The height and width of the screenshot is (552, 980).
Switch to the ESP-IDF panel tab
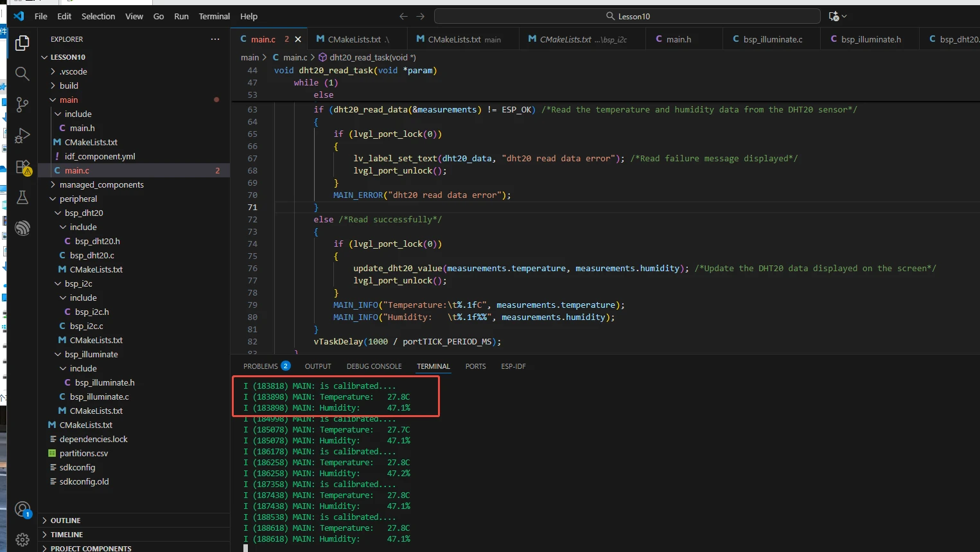point(513,366)
